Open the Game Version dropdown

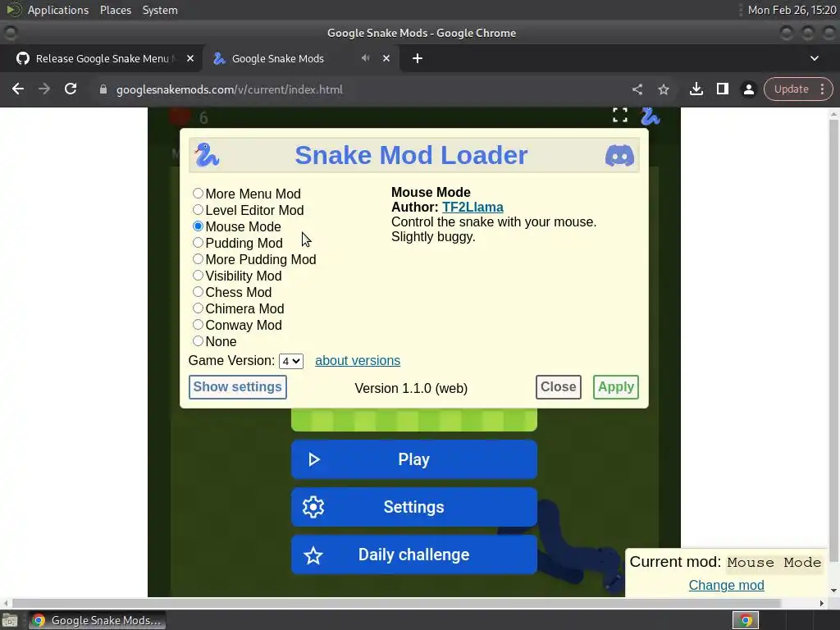[291, 362]
